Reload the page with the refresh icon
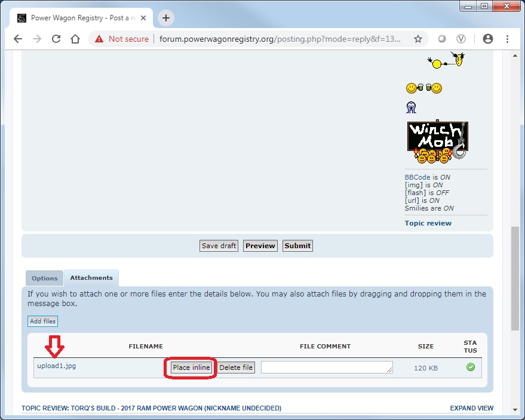The width and height of the screenshot is (525, 420). point(56,39)
